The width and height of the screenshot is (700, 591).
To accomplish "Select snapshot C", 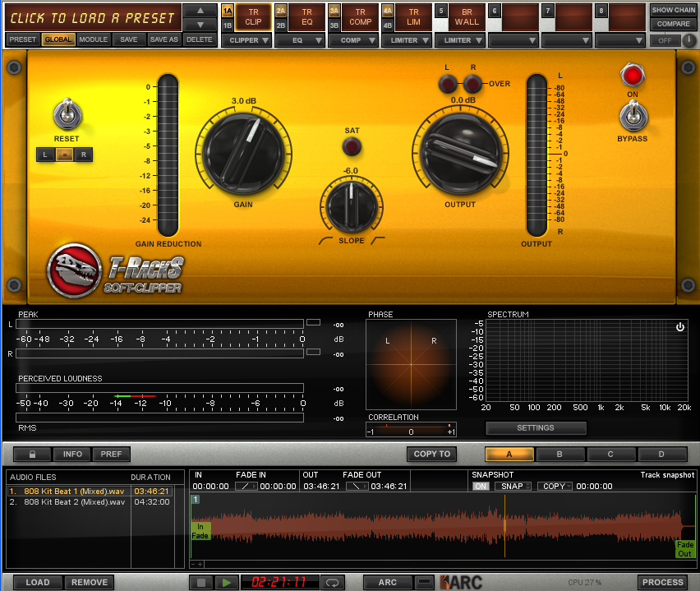I will pyautogui.click(x=610, y=454).
